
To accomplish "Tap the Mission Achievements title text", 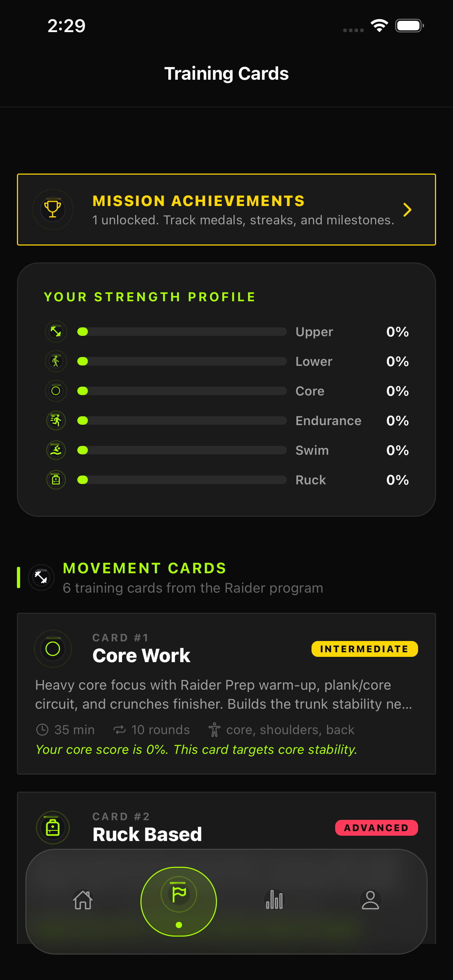I will pos(199,201).
